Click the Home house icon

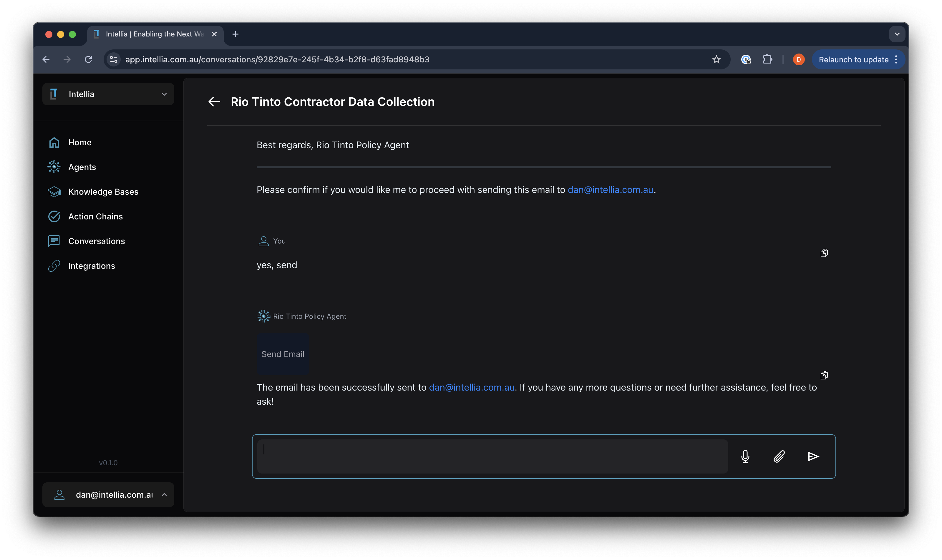pyautogui.click(x=54, y=142)
